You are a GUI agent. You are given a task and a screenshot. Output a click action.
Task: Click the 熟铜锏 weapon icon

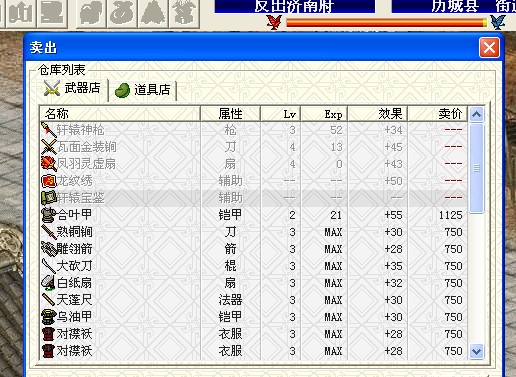click(x=49, y=232)
